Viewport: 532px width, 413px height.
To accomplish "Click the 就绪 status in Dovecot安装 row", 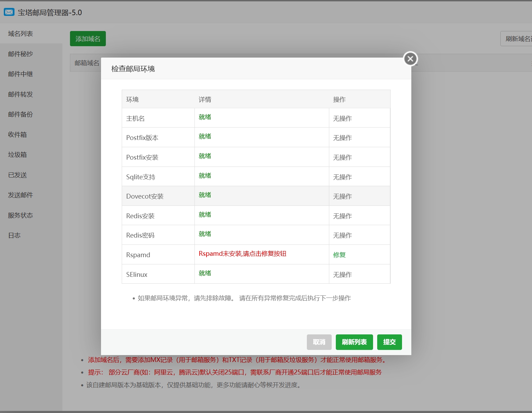I will click(205, 195).
